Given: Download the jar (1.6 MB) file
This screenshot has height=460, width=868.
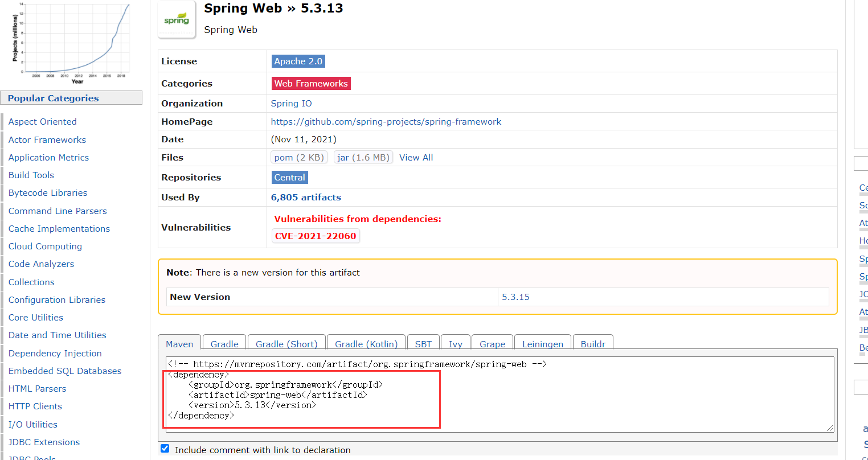Looking at the screenshot, I should [363, 158].
